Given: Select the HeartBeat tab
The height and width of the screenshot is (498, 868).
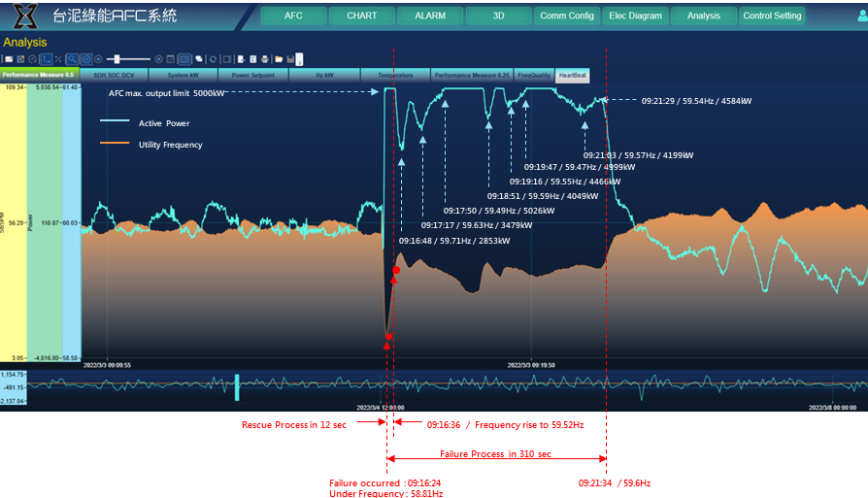Looking at the screenshot, I should pyautogui.click(x=572, y=75).
